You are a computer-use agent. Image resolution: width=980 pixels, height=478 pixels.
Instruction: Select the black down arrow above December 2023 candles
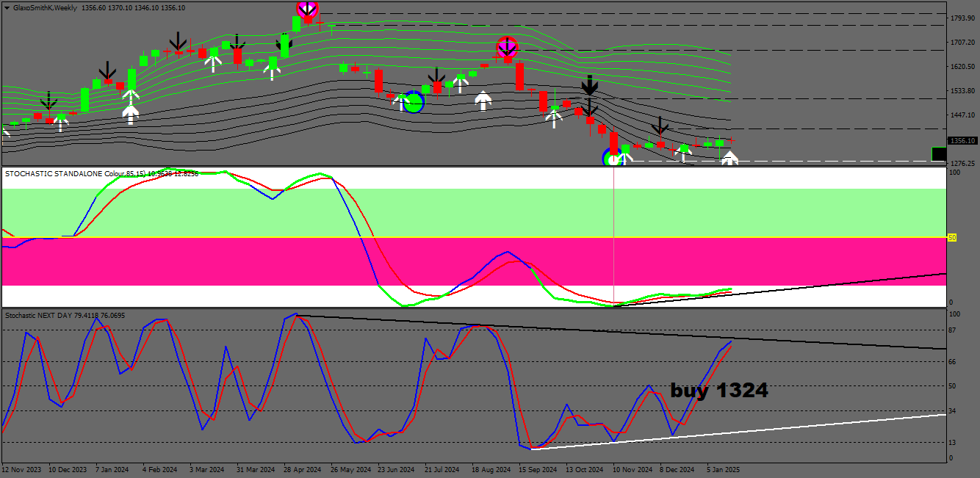coord(49,101)
